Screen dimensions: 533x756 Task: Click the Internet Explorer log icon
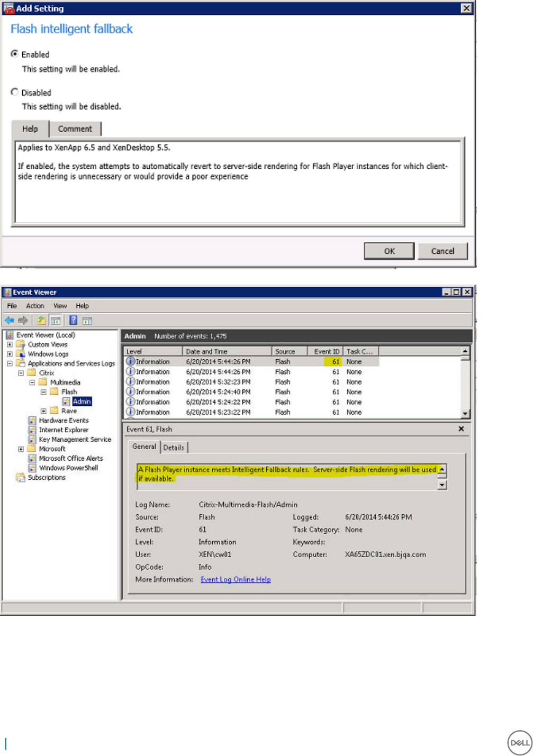[x=32, y=430]
